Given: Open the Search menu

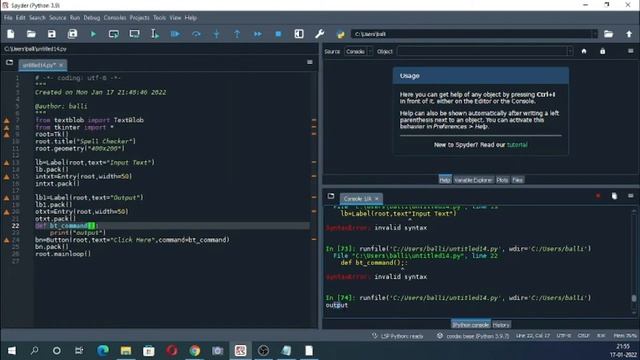Looking at the screenshot, I should (x=37, y=18).
